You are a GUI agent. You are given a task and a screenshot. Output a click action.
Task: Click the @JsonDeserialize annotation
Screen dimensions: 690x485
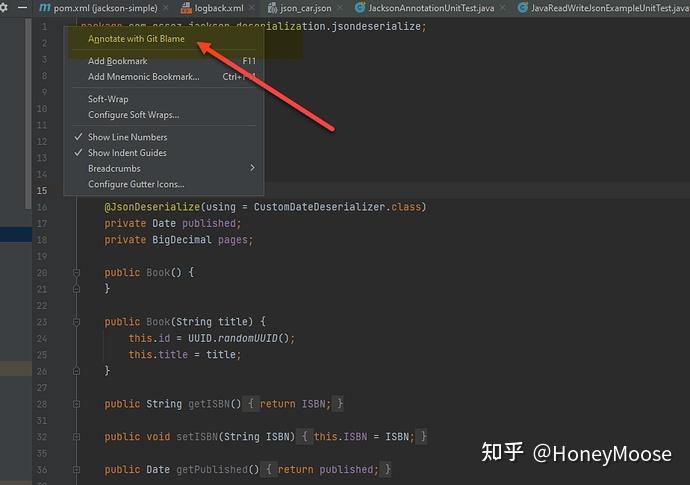pos(152,207)
